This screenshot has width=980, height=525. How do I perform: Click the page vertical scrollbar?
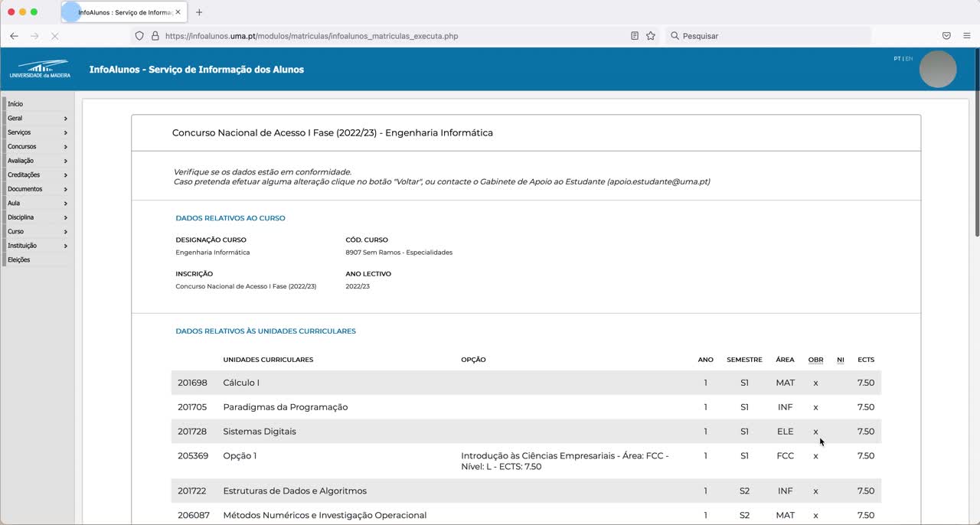click(x=976, y=153)
